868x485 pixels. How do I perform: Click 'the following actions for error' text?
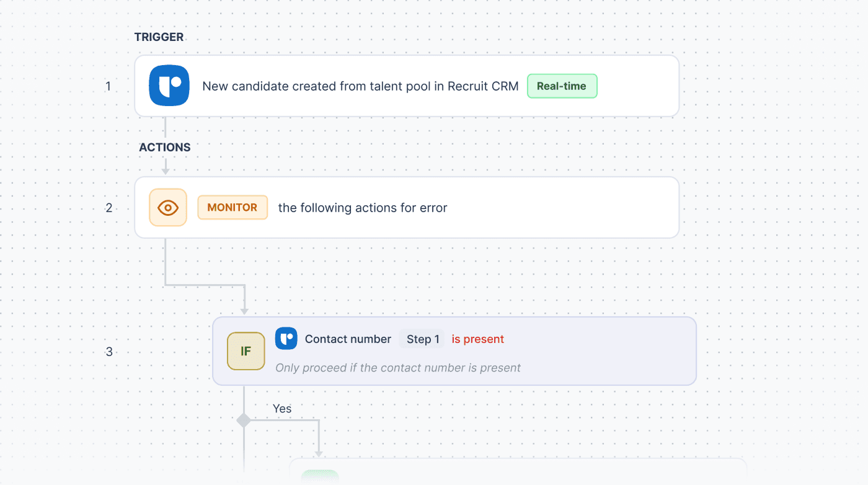(x=363, y=208)
